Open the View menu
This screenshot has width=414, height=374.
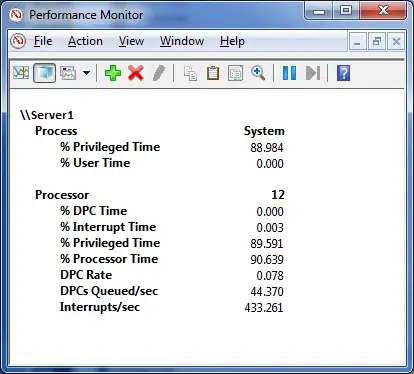[x=131, y=41]
